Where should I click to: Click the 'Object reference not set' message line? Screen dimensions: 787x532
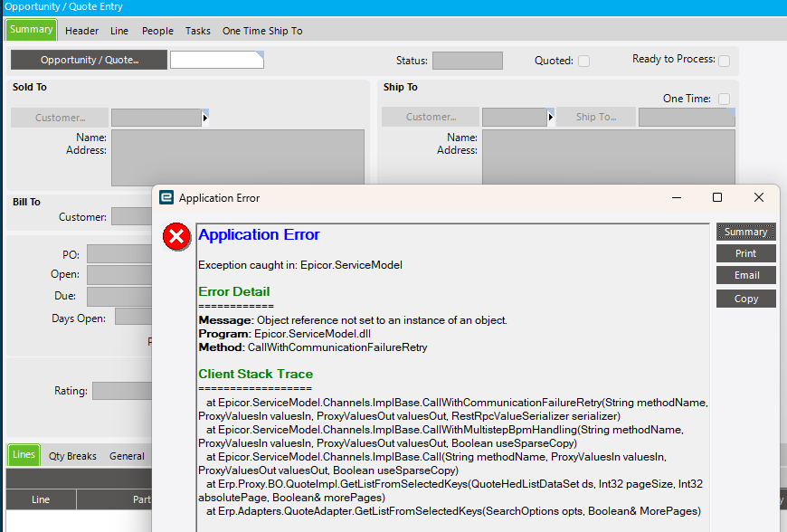tap(353, 320)
